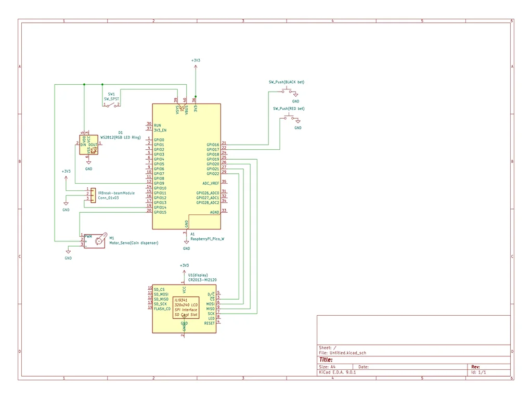Click the GPIO26_ADC0 pin label

click(x=207, y=193)
